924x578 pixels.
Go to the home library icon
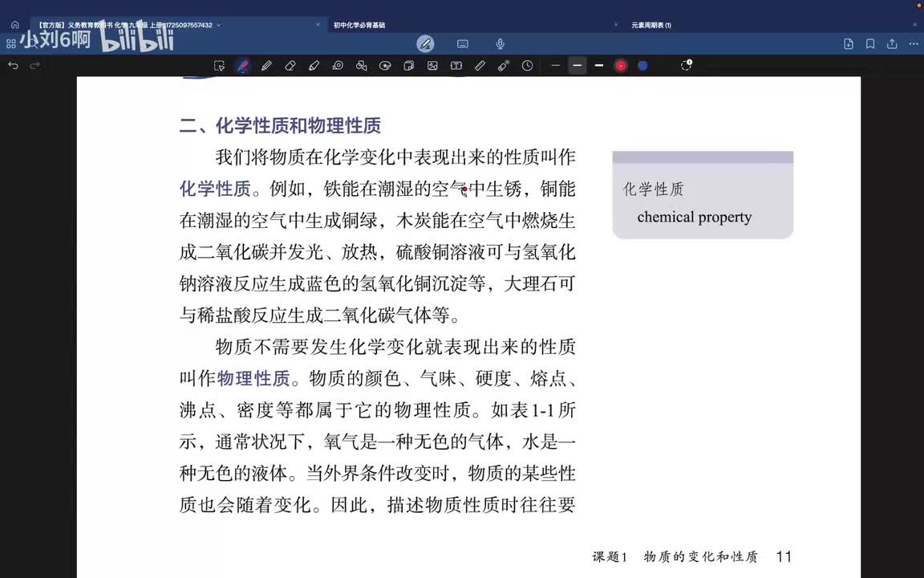point(14,25)
